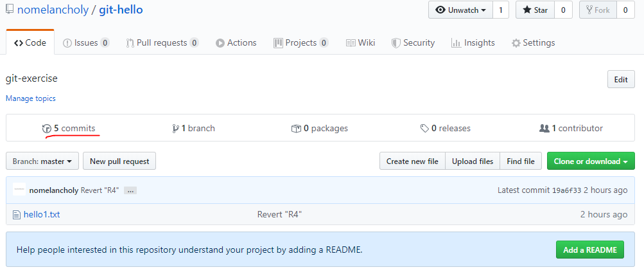Click the Projects board icon
This screenshot has width=644, height=274.
click(278, 43)
